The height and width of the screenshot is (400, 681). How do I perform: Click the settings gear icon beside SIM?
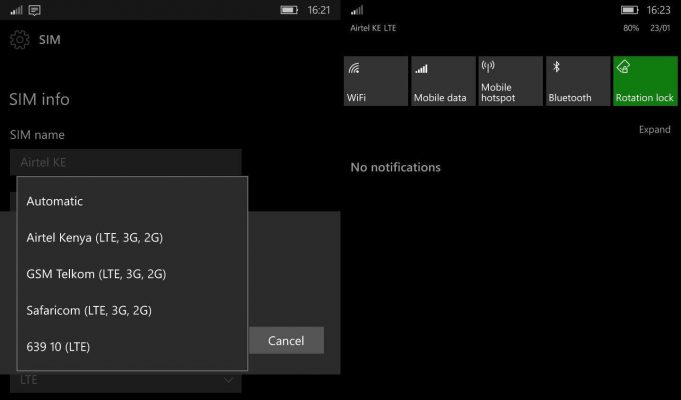pos(20,40)
